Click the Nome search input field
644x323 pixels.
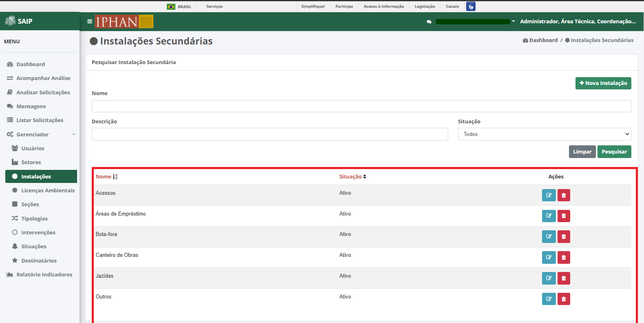tap(361, 106)
